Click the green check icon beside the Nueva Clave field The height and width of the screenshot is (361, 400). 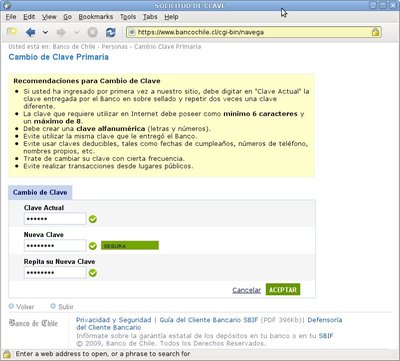pos(93,246)
